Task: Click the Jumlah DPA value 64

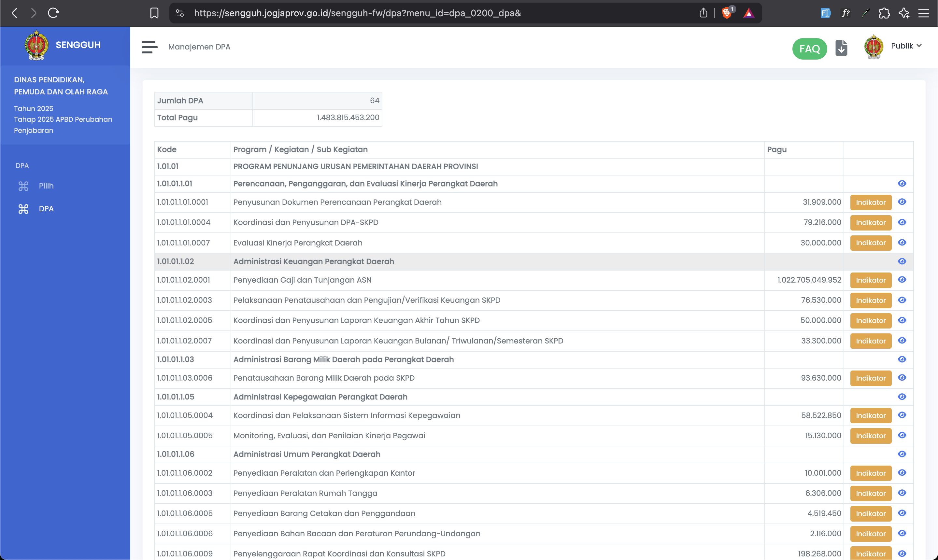Action: (375, 101)
